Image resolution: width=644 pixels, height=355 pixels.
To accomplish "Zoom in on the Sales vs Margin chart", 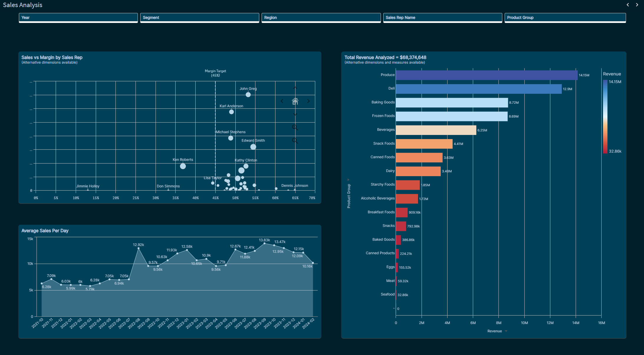I will pos(295,127).
